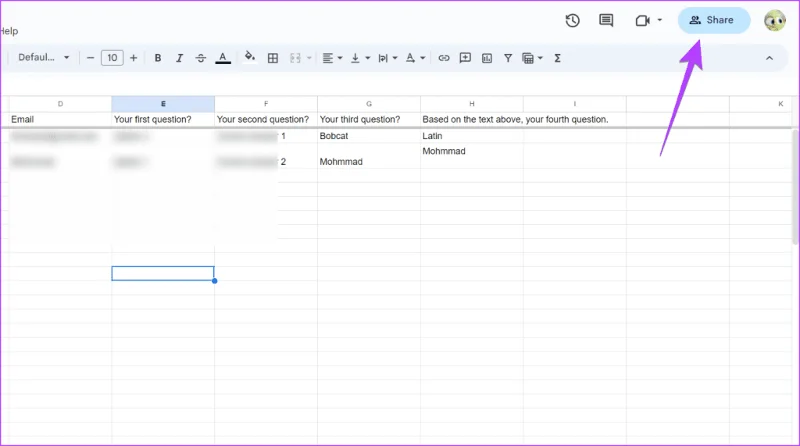The image size is (800, 446).
Task: Select column H header
Action: click(472, 104)
